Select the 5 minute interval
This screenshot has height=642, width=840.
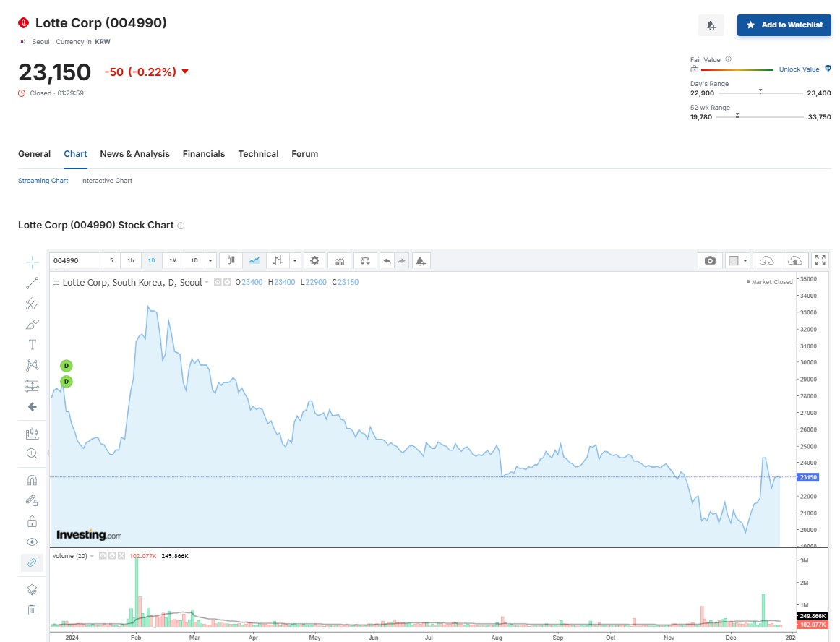[x=111, y=260]
